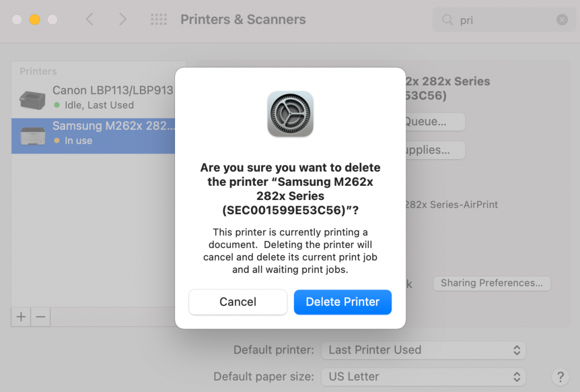Remove the printer with the minus button
The height and width of the screenshot is (392, 580).
[41, 317]
